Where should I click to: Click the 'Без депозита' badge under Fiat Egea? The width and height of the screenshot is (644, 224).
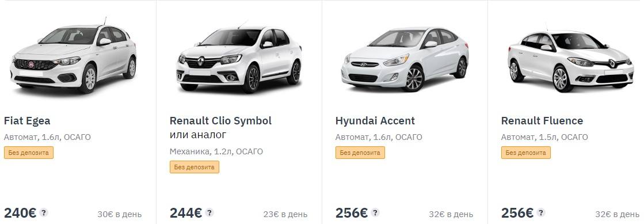click(29, 153)
